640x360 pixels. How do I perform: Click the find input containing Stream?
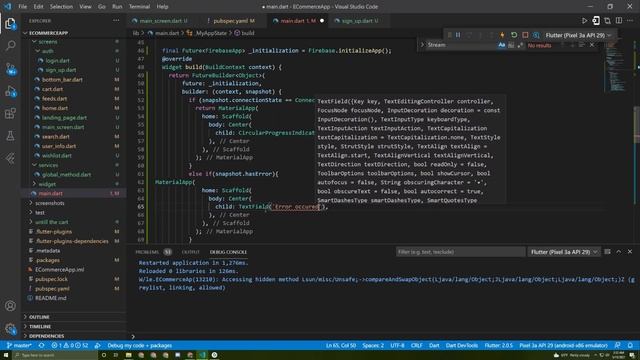tap(461, 45)
